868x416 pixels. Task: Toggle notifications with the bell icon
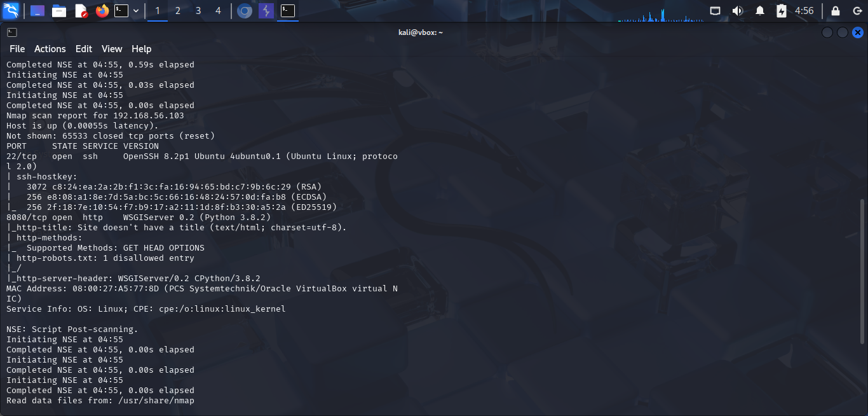760,10
